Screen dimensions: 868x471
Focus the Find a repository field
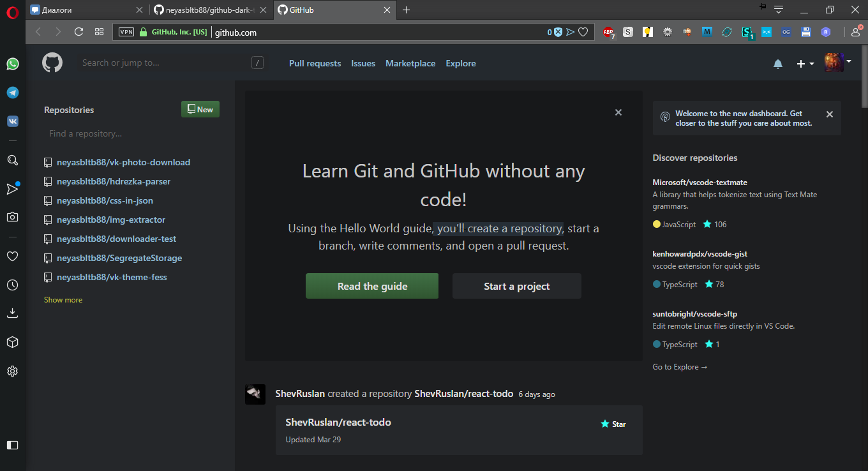click(x=131, y=133)
